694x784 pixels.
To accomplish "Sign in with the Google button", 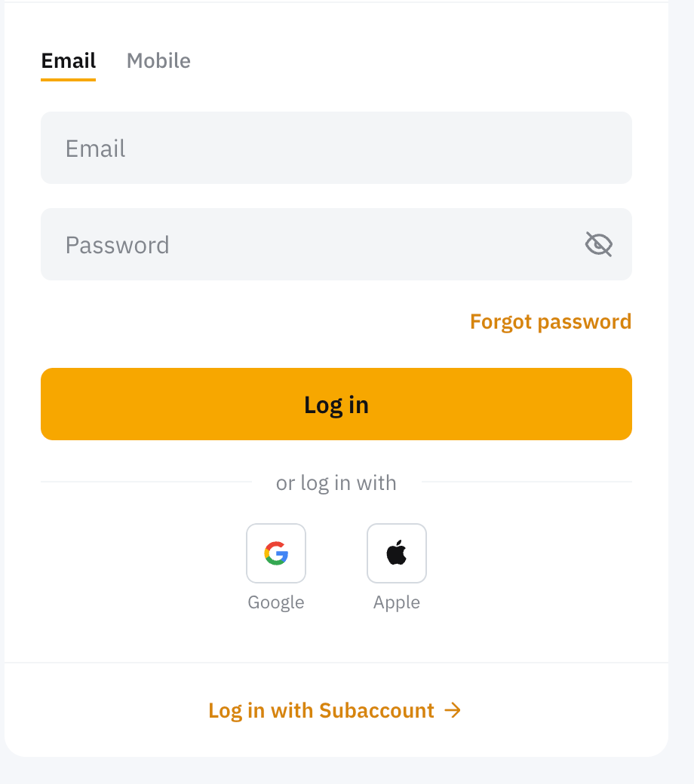I will 276,553.
